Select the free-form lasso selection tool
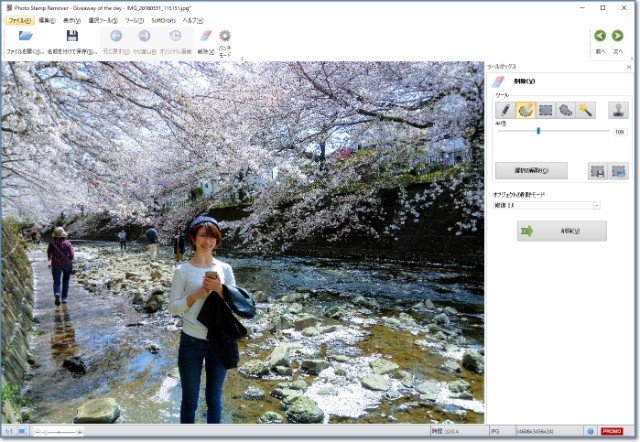Image resolution: width=640 pixels, height=442 pixels. [565, 109]
